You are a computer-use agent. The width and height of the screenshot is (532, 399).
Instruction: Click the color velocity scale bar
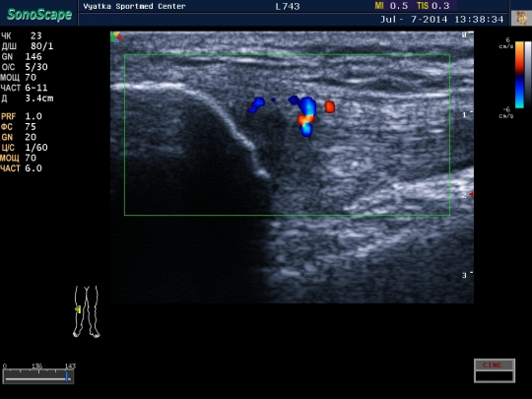pos(519,75)
